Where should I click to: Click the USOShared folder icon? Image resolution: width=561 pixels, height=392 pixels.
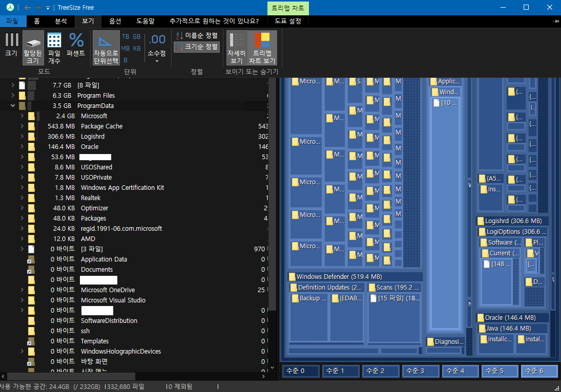pyautogui.click(x=31, y=167)
